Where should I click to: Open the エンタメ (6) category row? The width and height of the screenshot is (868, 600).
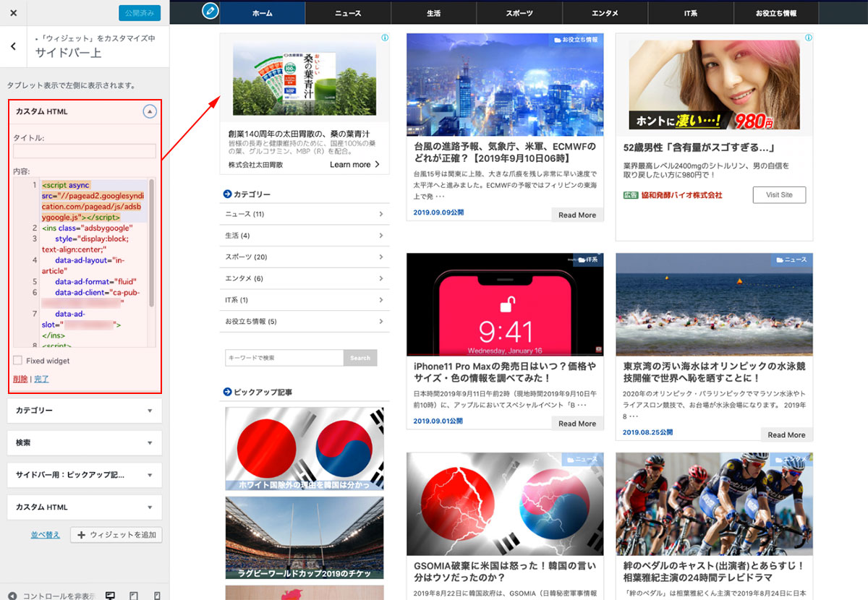(304, 278)
